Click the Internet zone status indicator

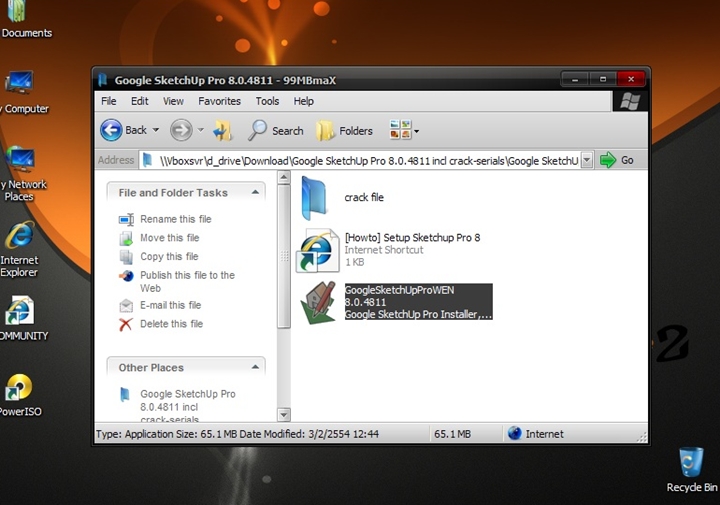click(535, 434)
